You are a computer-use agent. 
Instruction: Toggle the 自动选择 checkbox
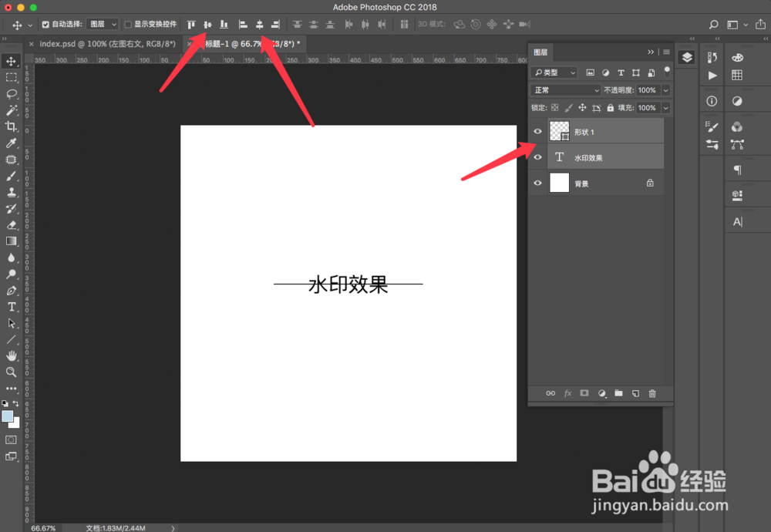[45, 24]
